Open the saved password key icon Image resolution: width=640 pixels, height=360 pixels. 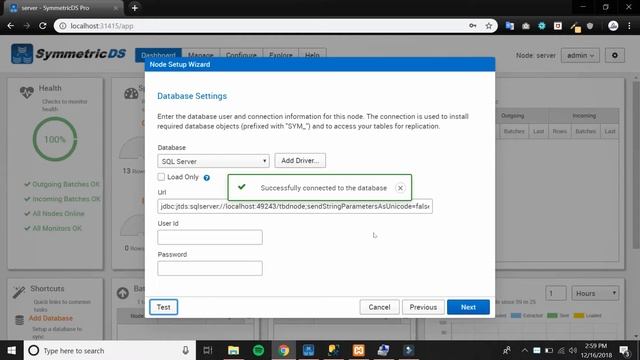click(x=473, y=26)
